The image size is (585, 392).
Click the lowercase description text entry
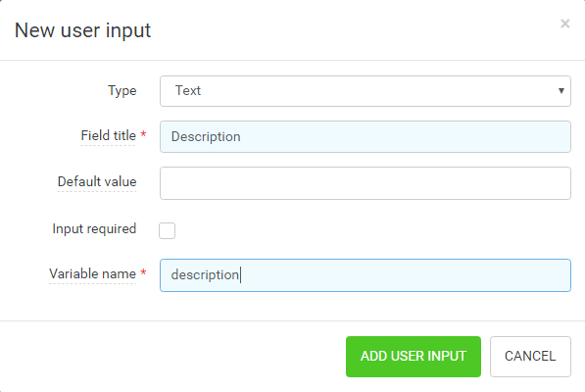click(205, 275)
